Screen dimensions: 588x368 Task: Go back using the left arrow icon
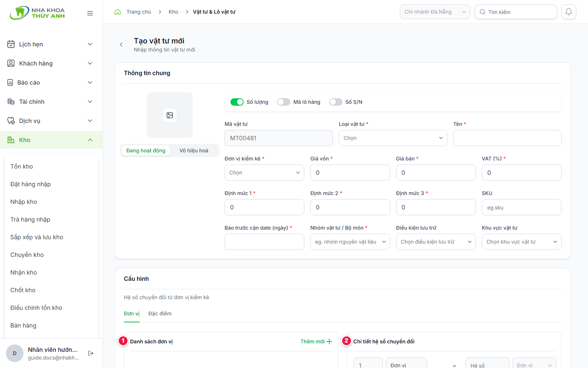click(x=121, y=45)
